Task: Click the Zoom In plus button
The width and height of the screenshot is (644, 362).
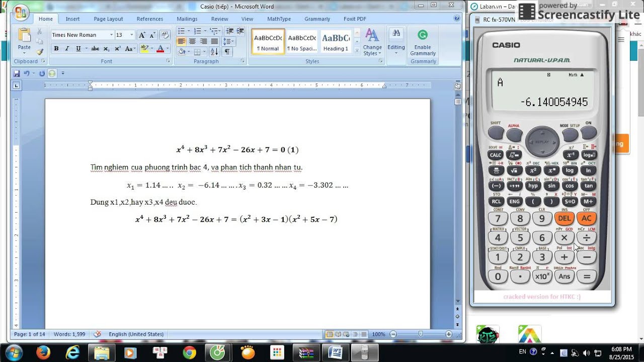Action: coord(448,334)
